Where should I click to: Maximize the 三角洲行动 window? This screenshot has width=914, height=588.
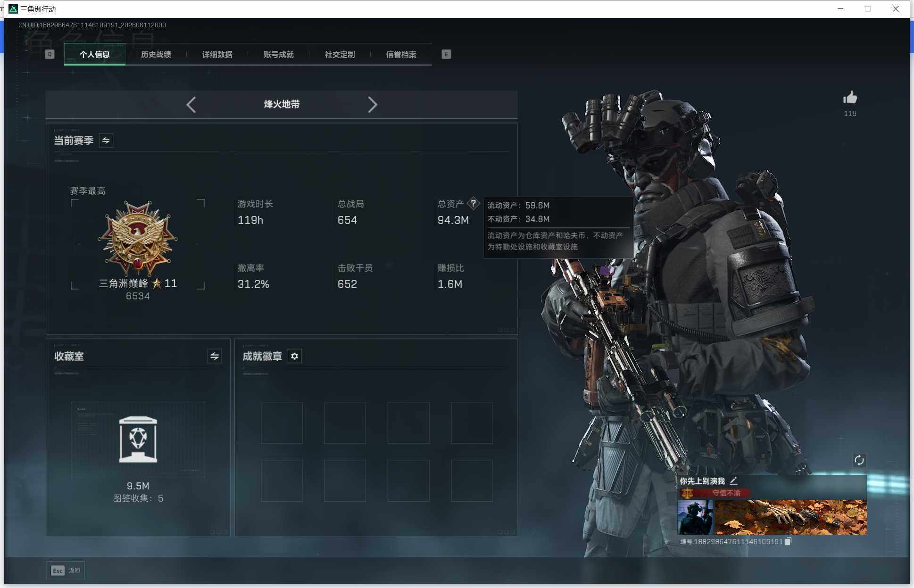point(868,9)
